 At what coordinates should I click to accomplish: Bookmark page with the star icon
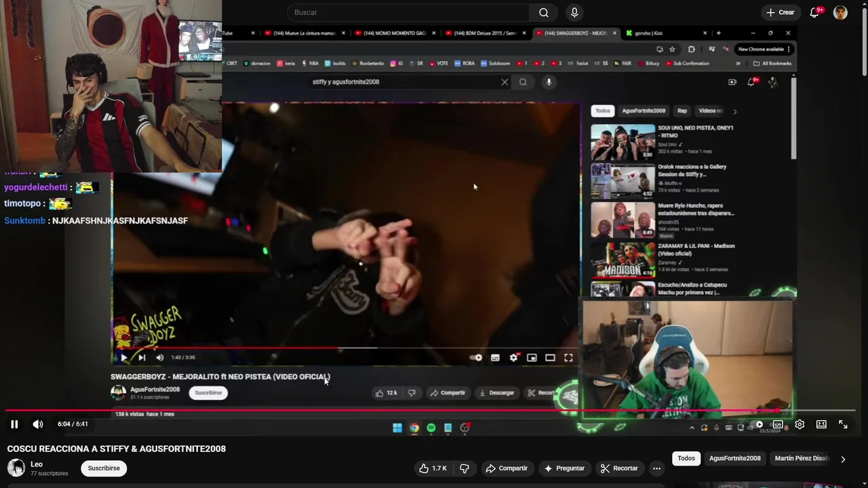[672, 49]
